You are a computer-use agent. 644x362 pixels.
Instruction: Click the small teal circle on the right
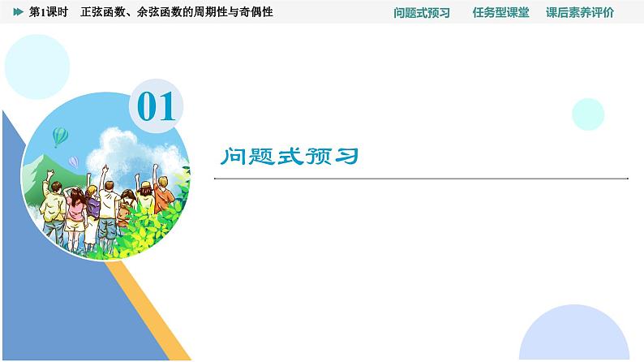pyautogui.click(x=588, y=114)
